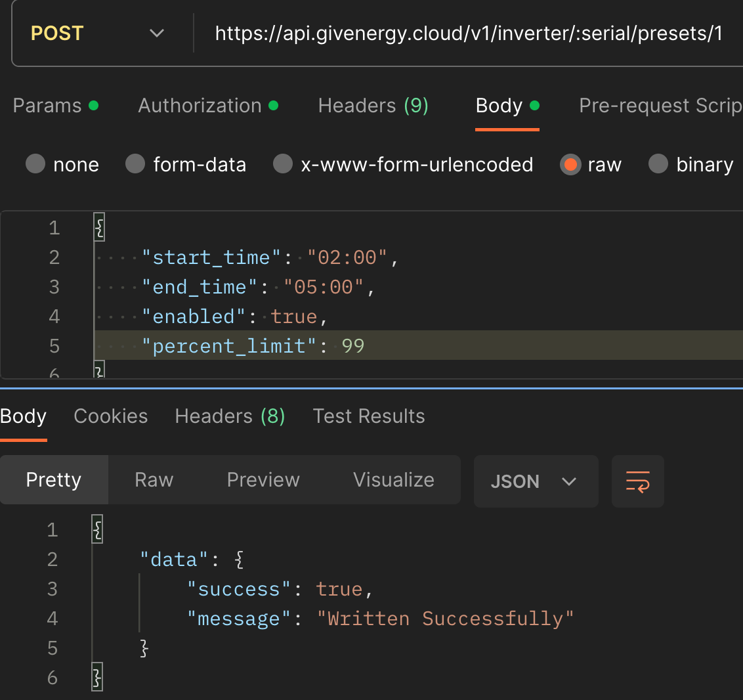
Task: Open the JSON format dropdown
Action: [x=536, y=481]
